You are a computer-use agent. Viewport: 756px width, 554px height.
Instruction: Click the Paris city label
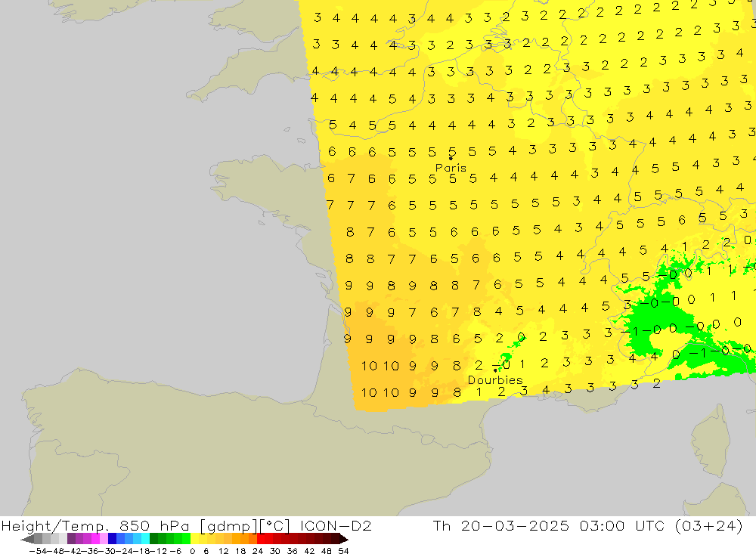click(x=451, y=168)
